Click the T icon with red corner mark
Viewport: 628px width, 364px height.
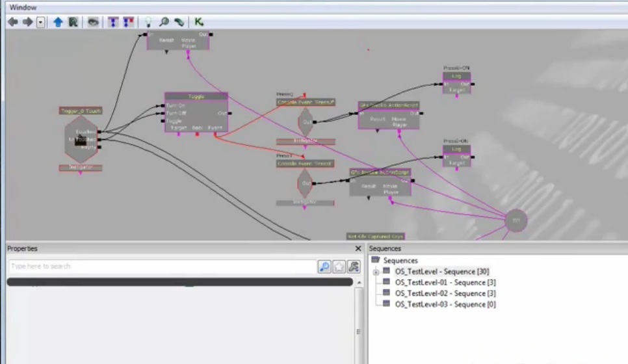(x=128, y=22)
